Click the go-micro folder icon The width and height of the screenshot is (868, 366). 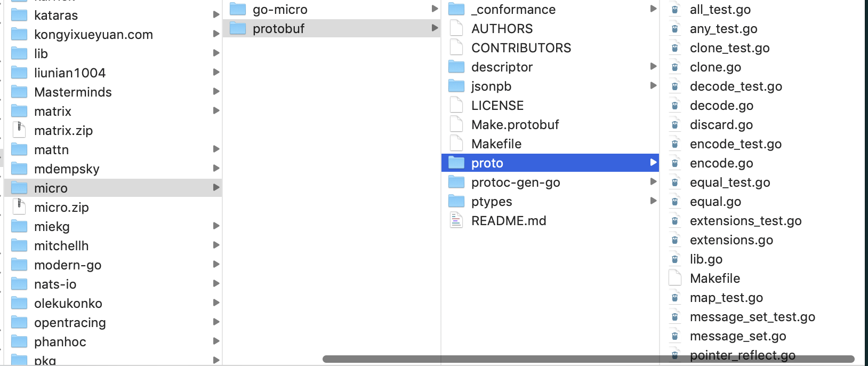click(x=238, y=9)
